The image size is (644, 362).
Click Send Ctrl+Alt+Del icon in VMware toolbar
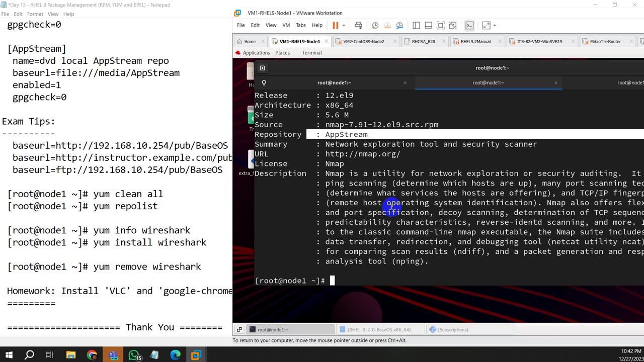[358, 25]
